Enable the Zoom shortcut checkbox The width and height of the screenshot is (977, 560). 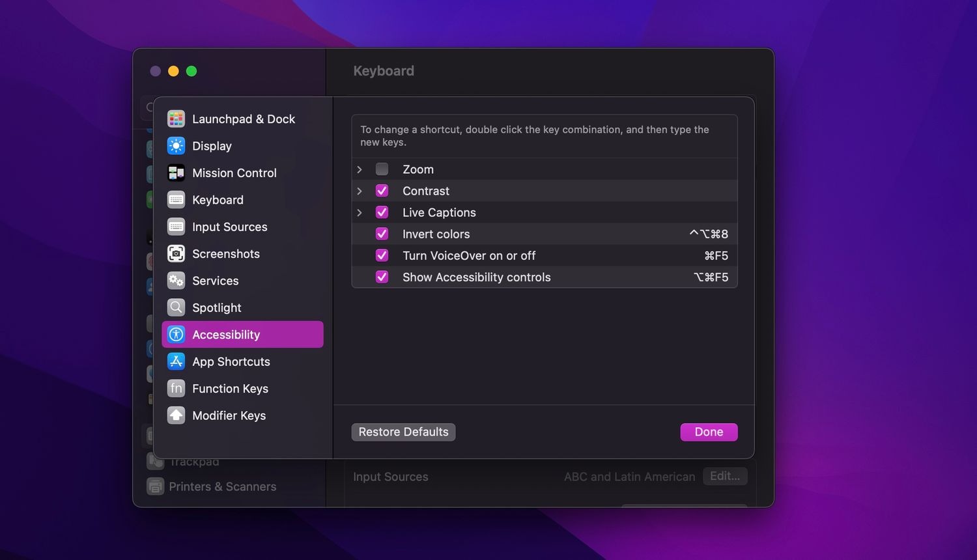(x=382, y=169)
